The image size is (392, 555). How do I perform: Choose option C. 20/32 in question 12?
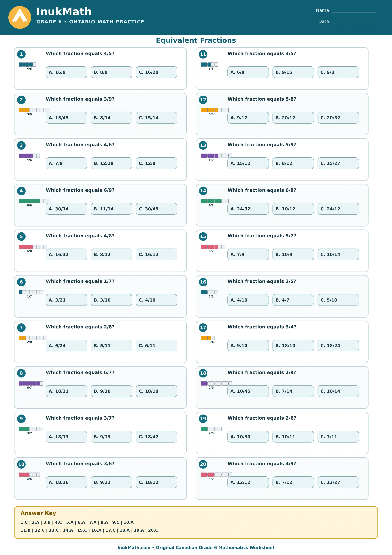coord(338,118)
